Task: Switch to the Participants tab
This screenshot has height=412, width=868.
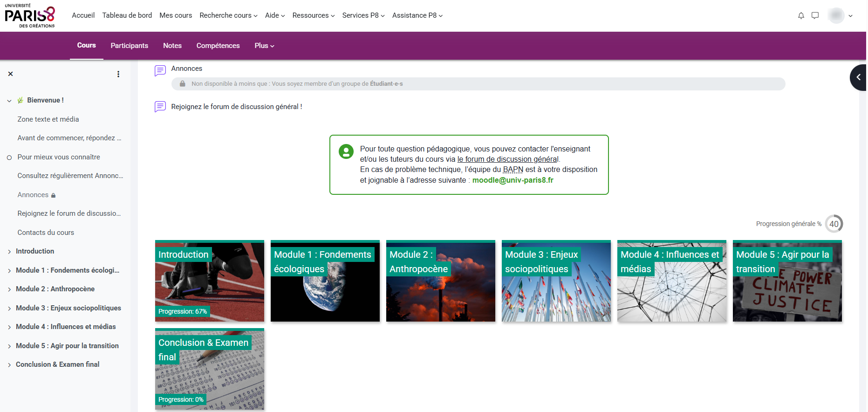Action: pyautogui.click(x=130, y=46)
